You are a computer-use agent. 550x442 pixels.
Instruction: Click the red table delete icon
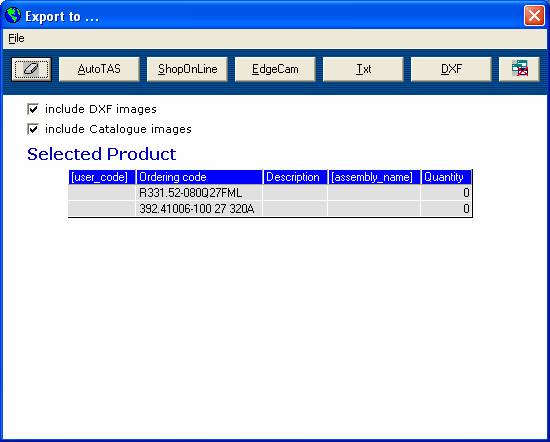519,69
